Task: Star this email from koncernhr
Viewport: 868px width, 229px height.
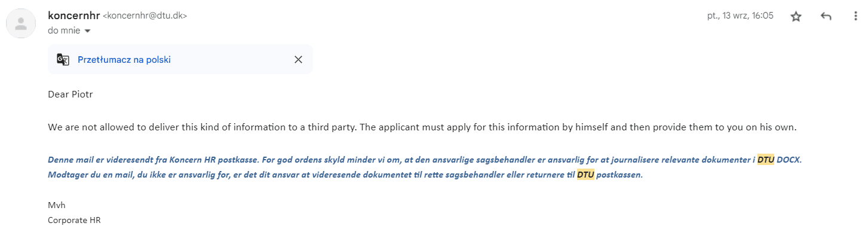Action: (x=796, y=17)
